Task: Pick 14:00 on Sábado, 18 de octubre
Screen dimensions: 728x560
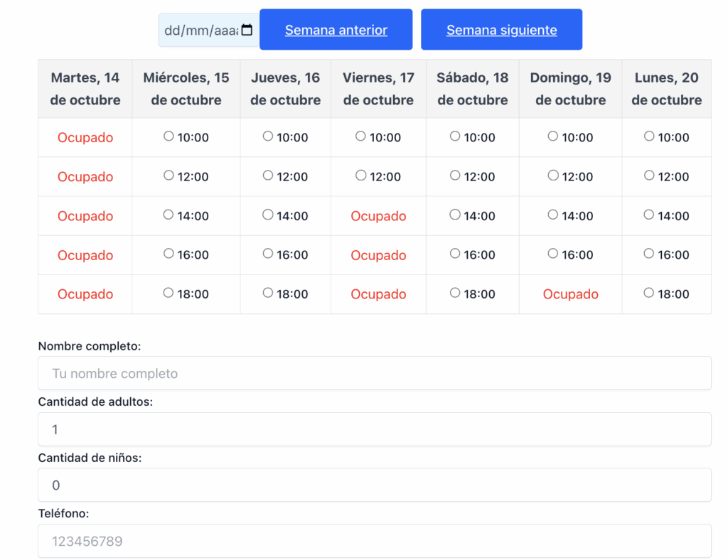Action: tap(455, 215)
